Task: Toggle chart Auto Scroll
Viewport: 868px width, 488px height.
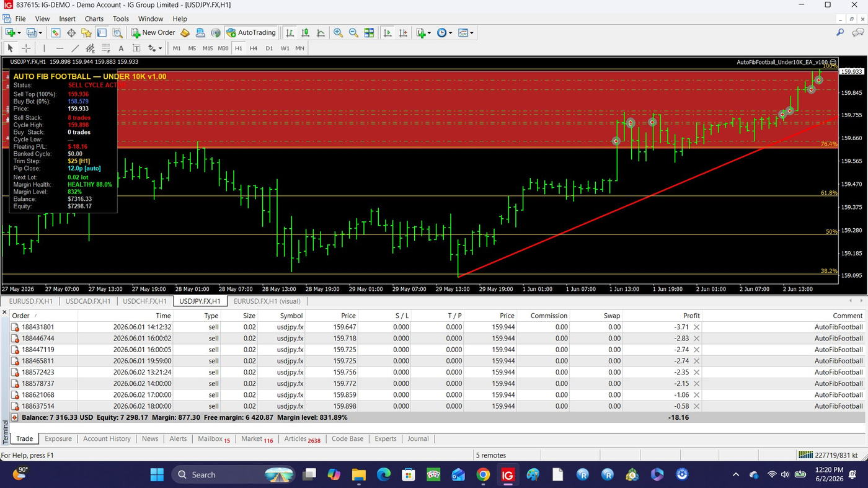Action: (387, 32)
